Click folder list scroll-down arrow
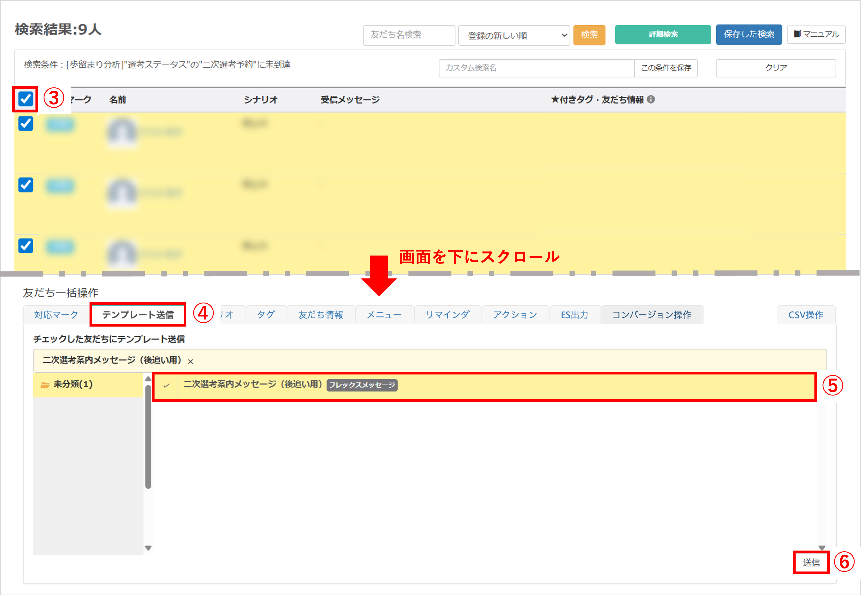868x596 pixels. click(x=148, y=548)
